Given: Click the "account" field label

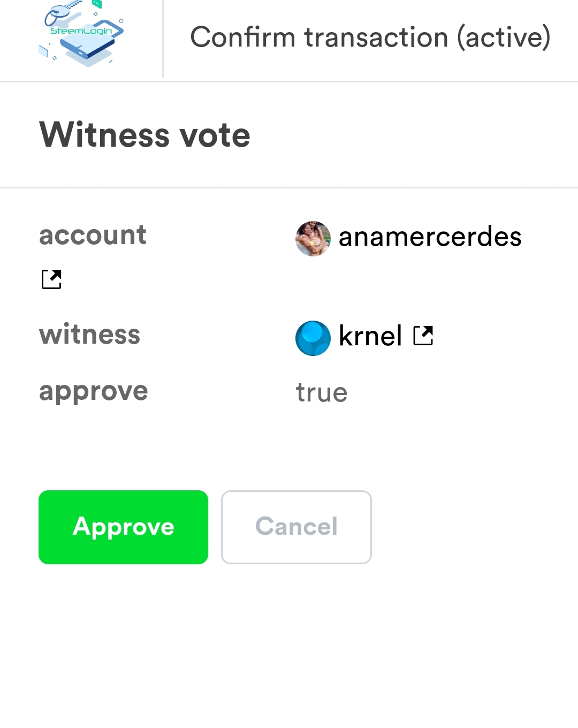Looking at the screenshot, I should click(x=93, y=235).
